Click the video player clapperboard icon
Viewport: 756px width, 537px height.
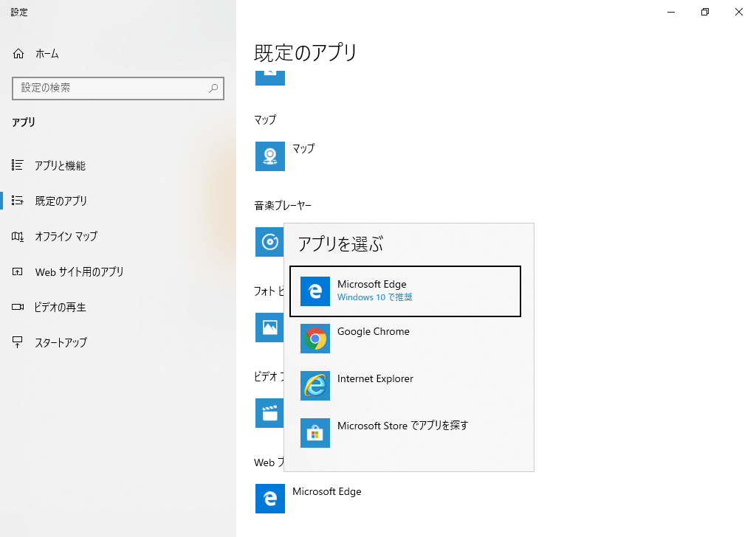269,413
